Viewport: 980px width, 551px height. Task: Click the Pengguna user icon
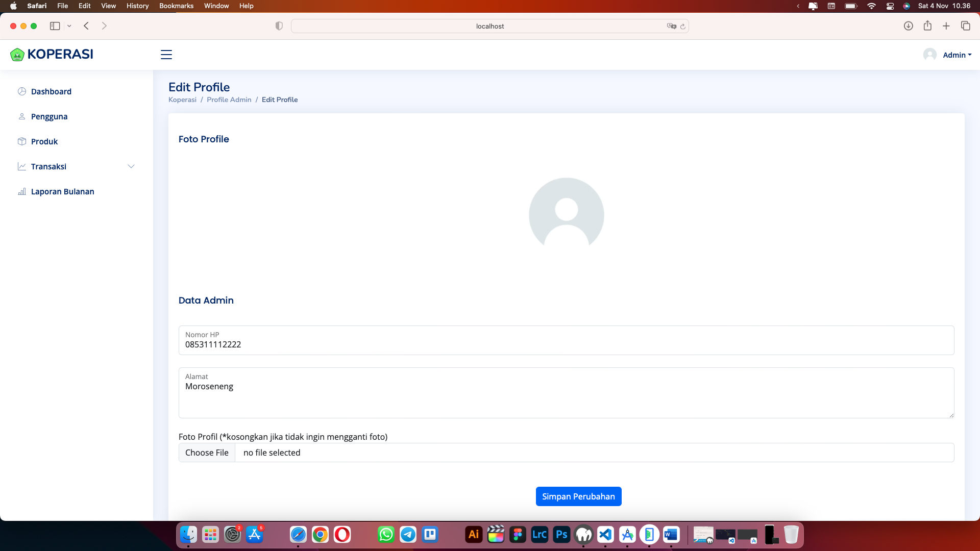22,116
